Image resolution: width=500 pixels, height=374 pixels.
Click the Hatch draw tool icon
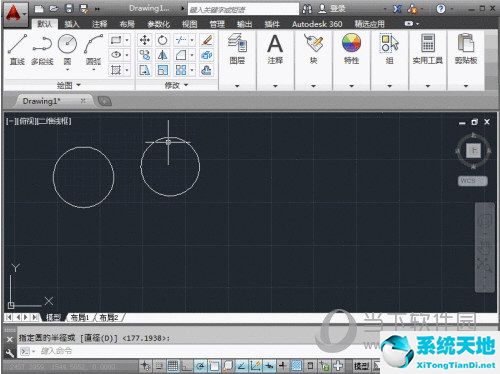[x=116, y=70]
